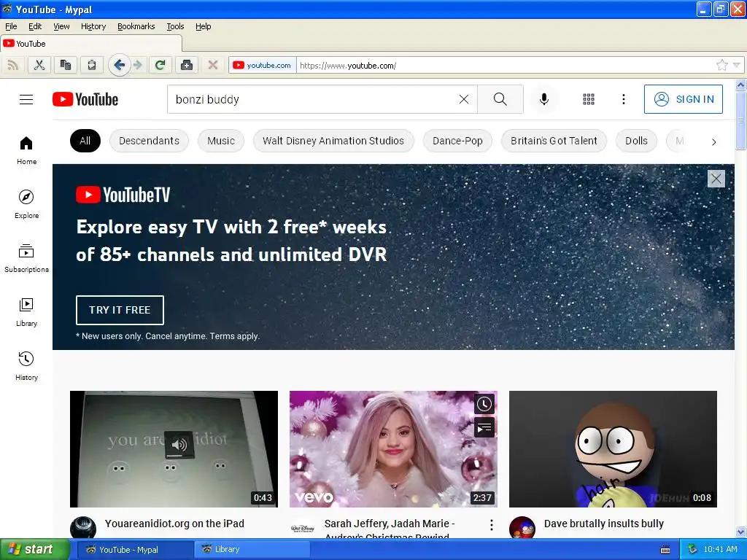Open the Tools menu

pyautogui.click(x=175, y=26)
